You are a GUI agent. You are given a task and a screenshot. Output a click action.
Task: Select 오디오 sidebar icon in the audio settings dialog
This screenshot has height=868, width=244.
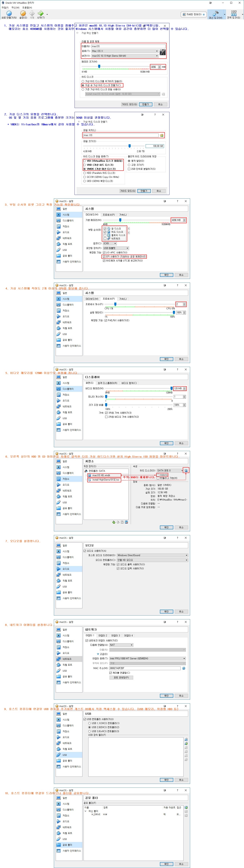tap(59, 569)
